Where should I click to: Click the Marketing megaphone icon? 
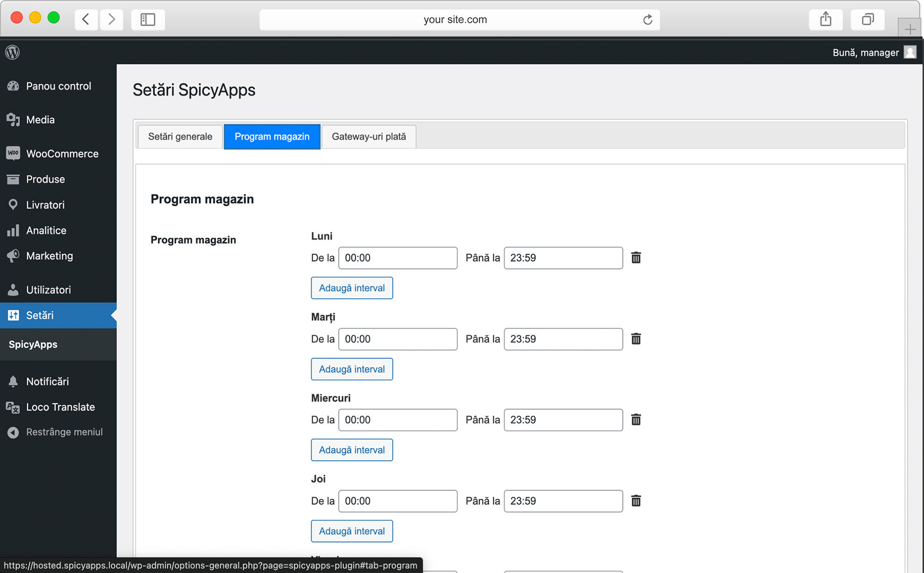pos(13,256)
